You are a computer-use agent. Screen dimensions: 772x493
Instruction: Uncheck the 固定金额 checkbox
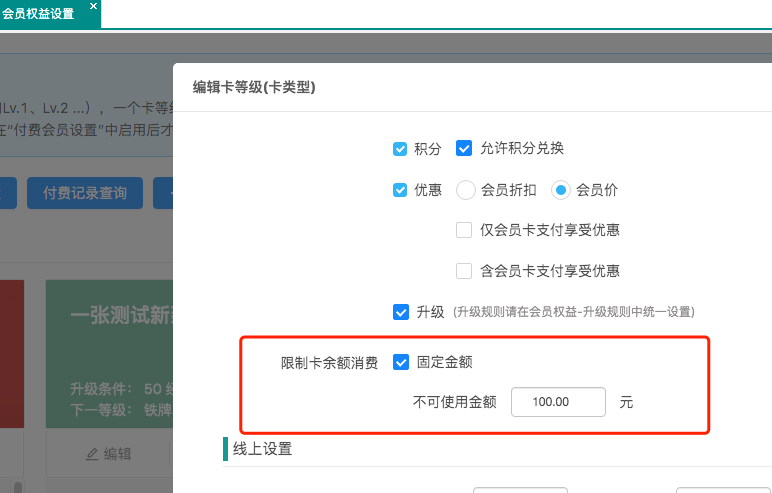(401, 362)
